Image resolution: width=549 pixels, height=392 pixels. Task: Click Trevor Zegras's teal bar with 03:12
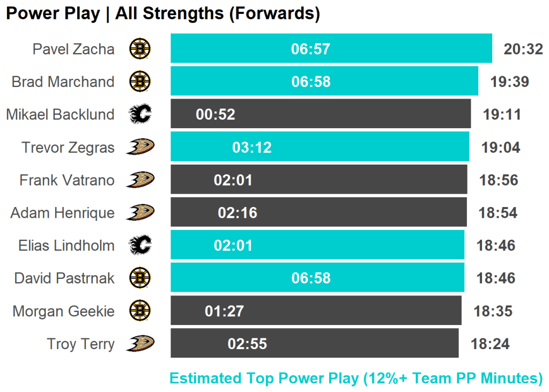[x=320, y=147]
